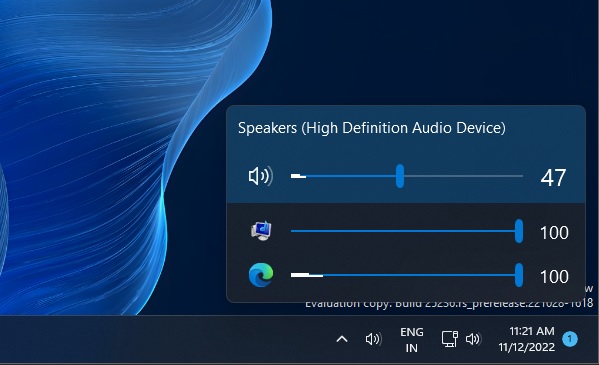This screenshot has width=599, height=365.
Task: Click System Sounds volume value 100
Action: [554, 232]
